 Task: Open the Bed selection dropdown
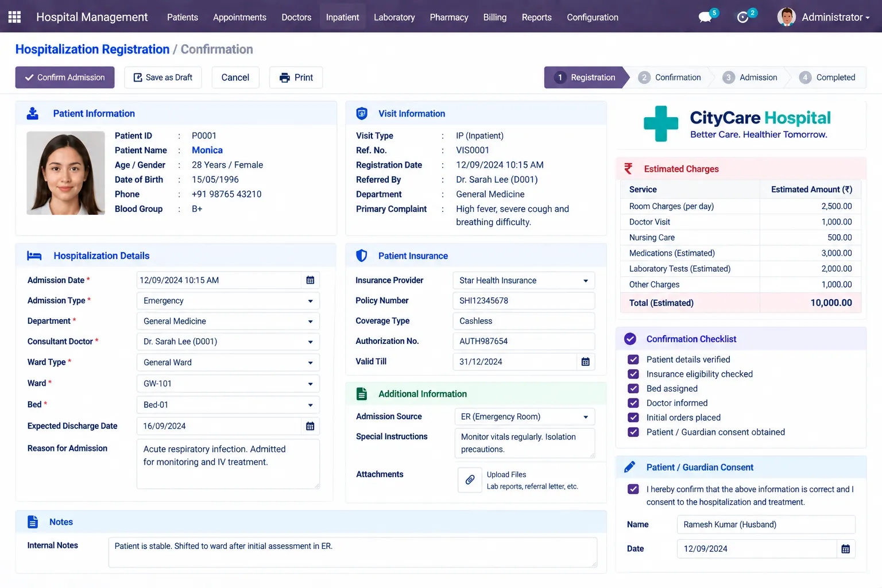pos(228,405)
